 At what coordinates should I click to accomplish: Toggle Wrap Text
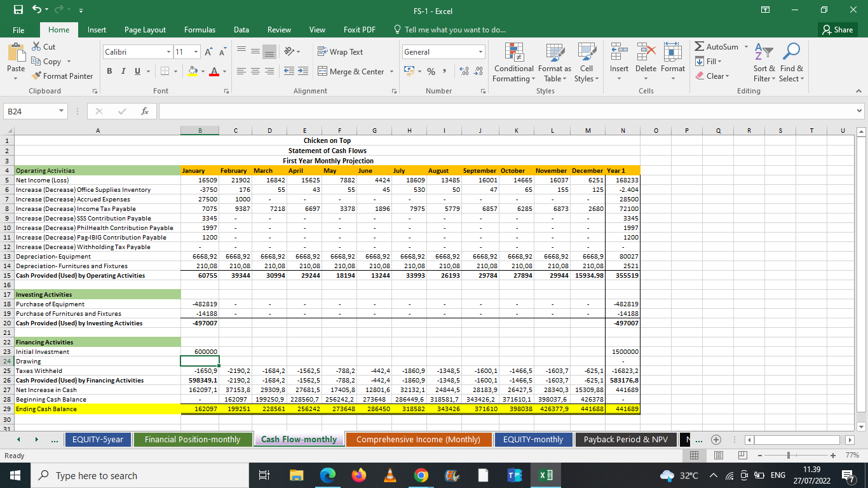click(x=340, y=52)
